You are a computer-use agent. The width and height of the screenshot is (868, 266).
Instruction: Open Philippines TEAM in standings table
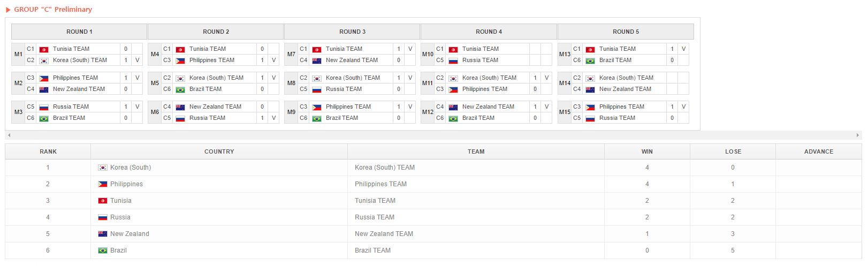tap(380, 184)
